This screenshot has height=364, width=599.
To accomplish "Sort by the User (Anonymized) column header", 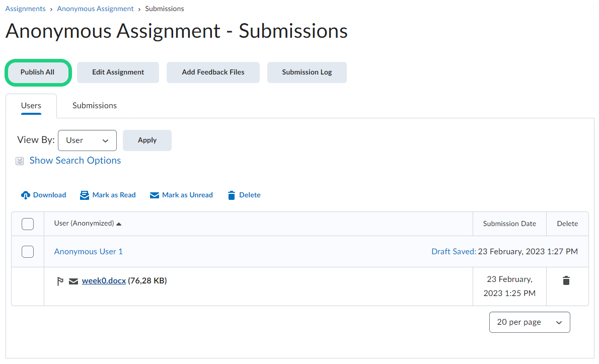I will tap(84, 224).
